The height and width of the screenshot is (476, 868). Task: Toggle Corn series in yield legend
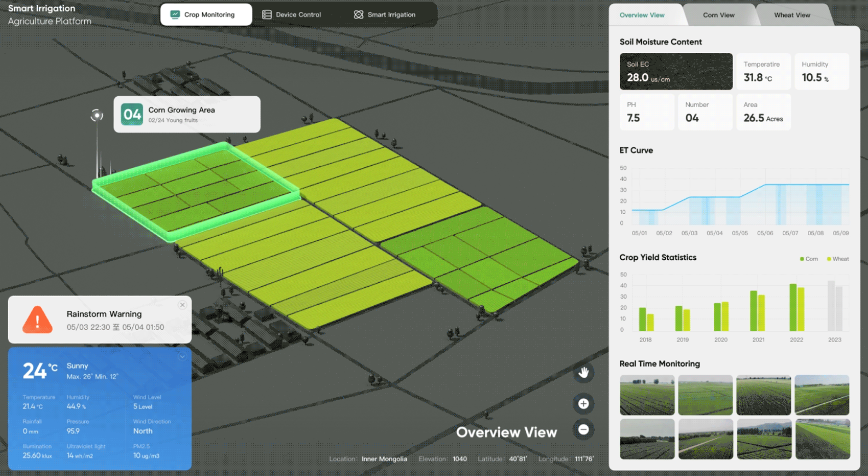click(809, 259)
